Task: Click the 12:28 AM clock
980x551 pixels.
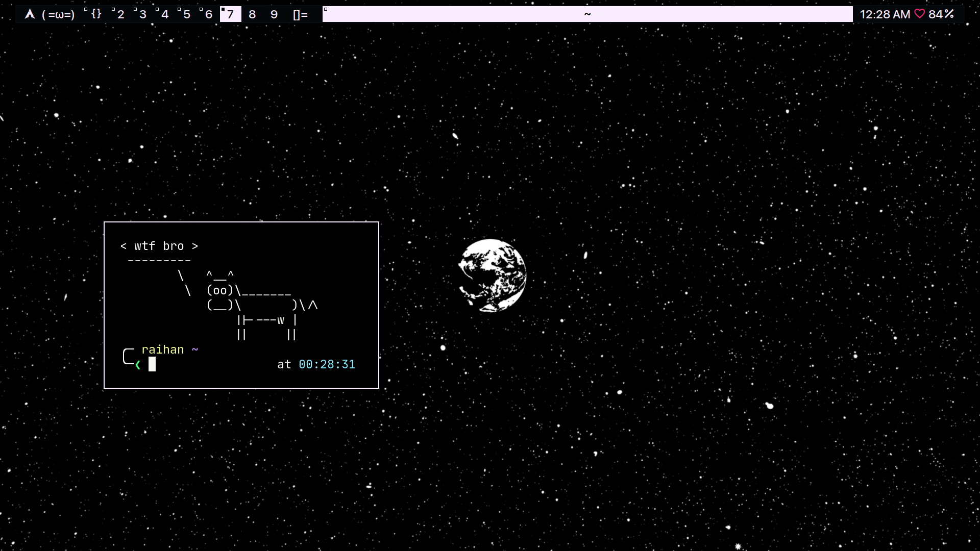Action: pyautogui.click(x=885, y=14)
